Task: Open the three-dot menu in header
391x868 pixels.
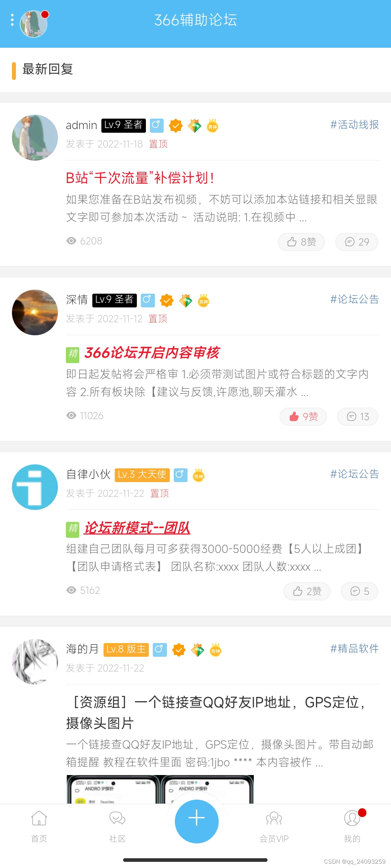Action: click(x=12, y=20)
